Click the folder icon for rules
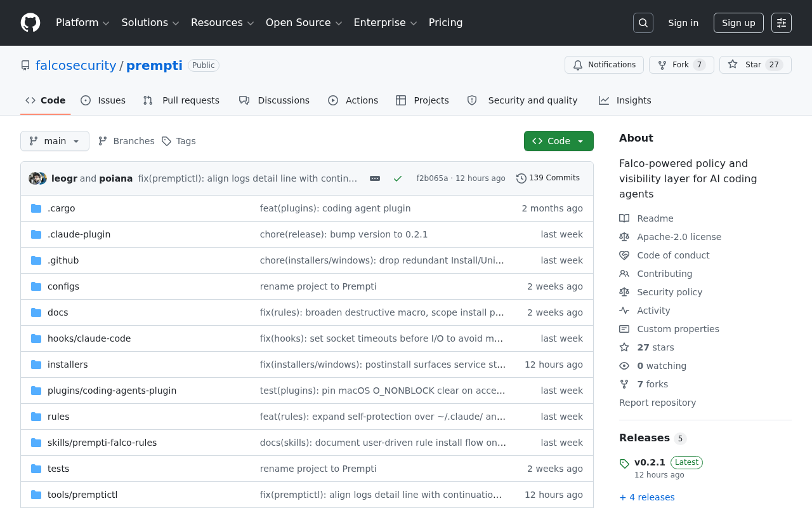The image size is (812, 508). [x=36, y=417]
